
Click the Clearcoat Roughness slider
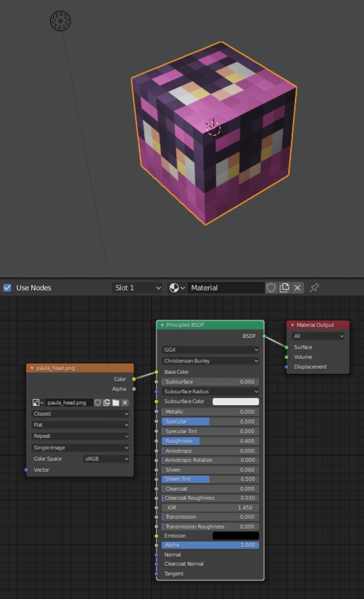tap(211, 498)
